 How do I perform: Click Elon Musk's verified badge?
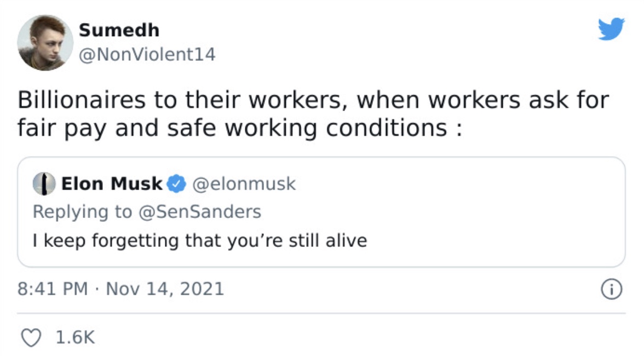(x=176, y=183)
